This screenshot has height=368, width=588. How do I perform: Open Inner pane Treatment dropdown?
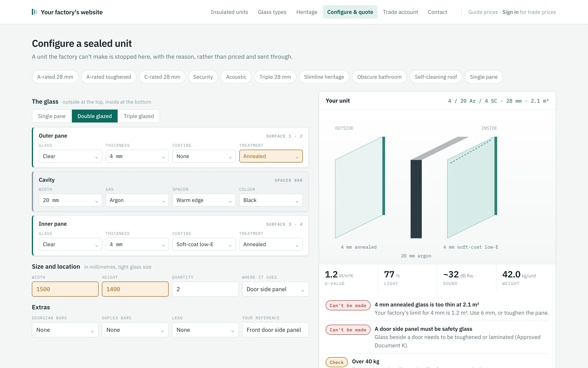point(271,244)
